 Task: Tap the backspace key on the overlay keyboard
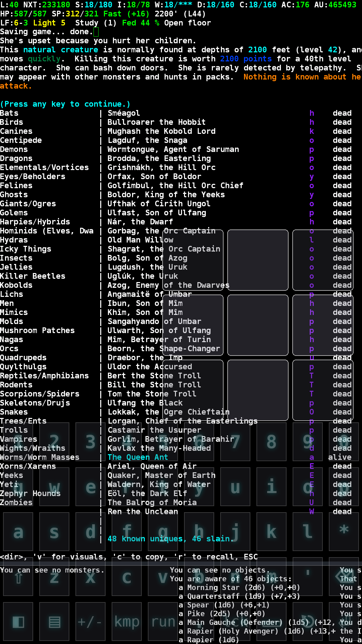coord(344,577)
